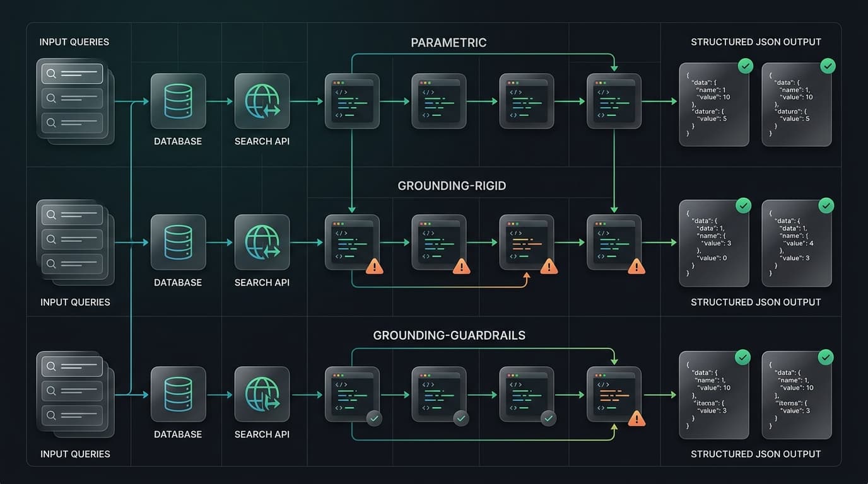Select the Database icon in the Grounding-Rigid row

(x=178, y=243)
